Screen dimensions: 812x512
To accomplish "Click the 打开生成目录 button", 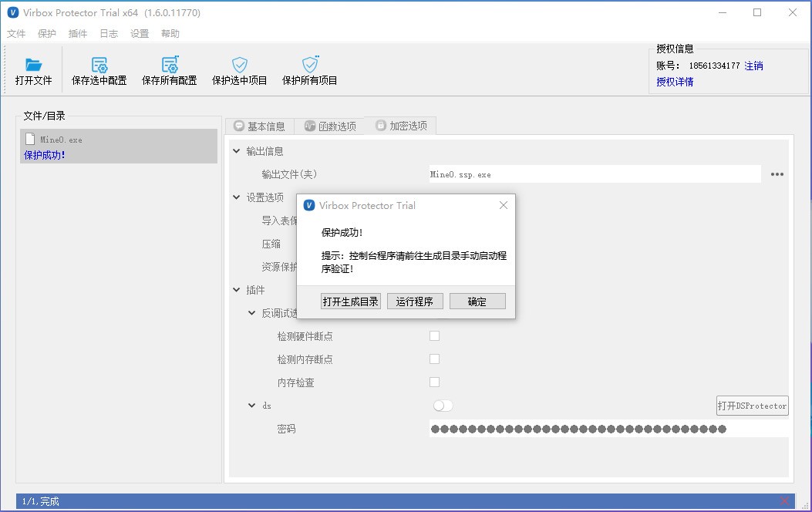I will click(351, 301).
